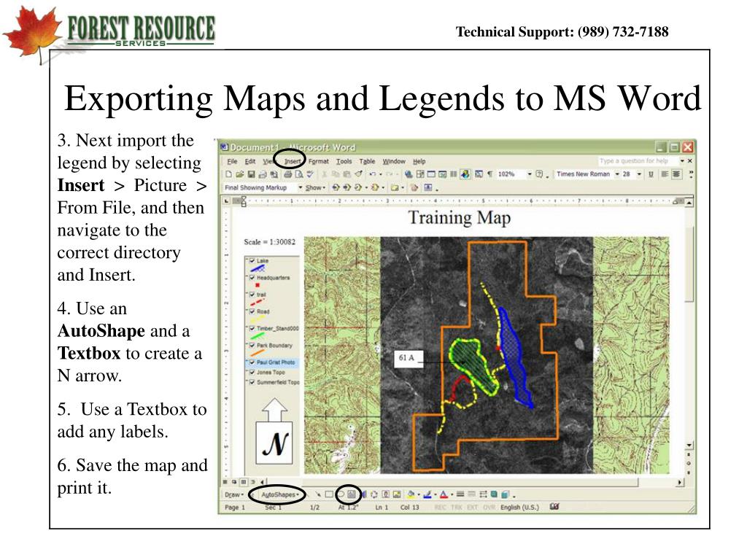Open the Edit menu
Screen dimensions: 747x560
click(x=250, y=161)
